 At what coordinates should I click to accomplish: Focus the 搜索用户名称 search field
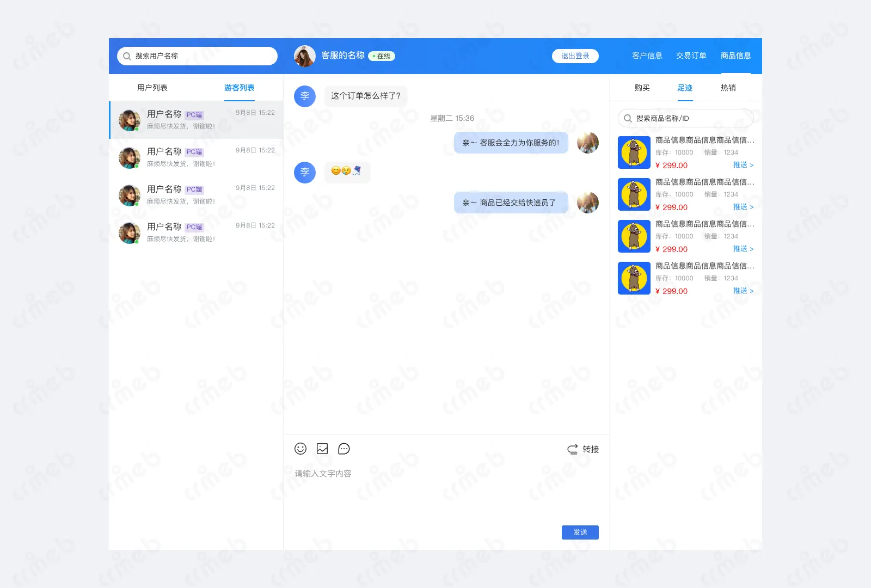pyautogui.click(x=197, y=56)
